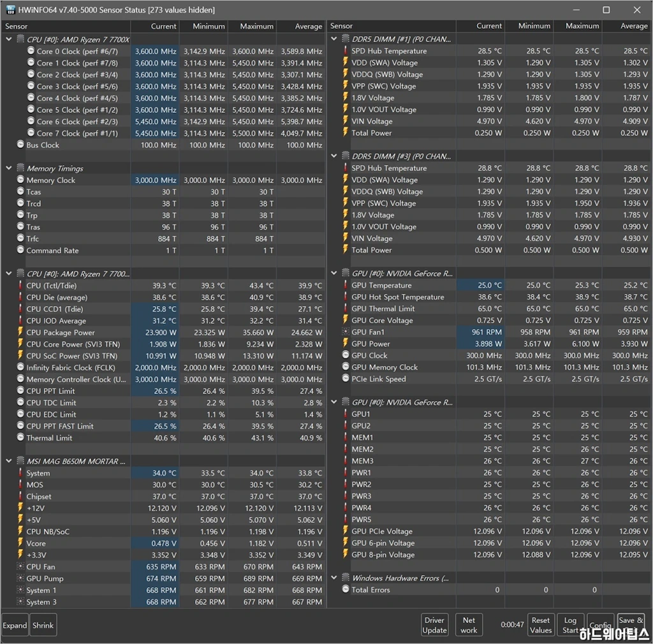The image size is (653, 644).
Task: Click the icon beside Total Errors
Action: [x=345, y=589]
